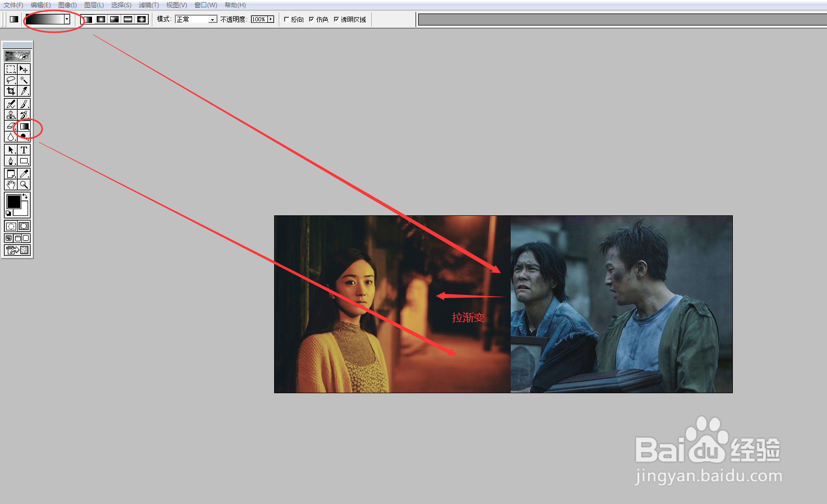The width and height of the screenshot is (827, 504).
Task: Open the 不透明度 opacity slider arrow
Action: click(x=270, y=19)
